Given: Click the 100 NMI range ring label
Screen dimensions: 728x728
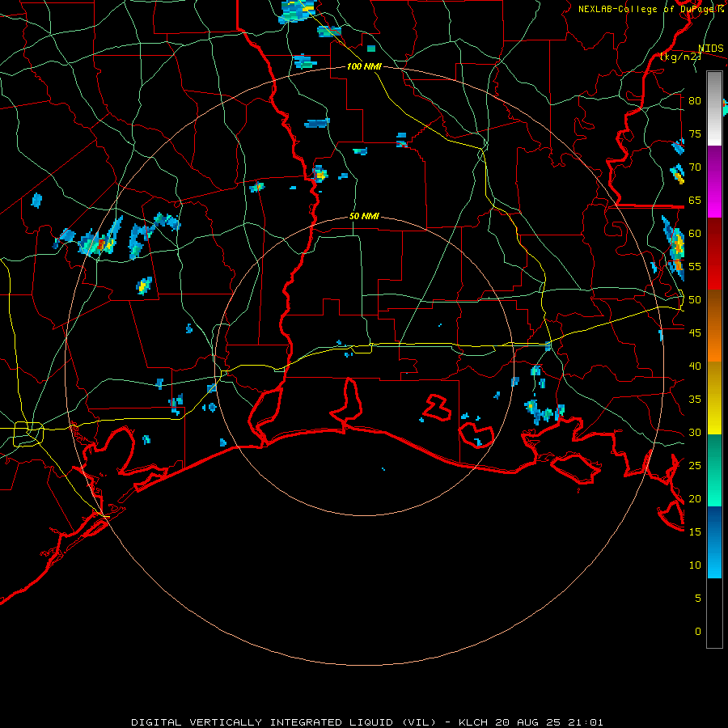Looking at the screenshot, I should pos(364,66).
